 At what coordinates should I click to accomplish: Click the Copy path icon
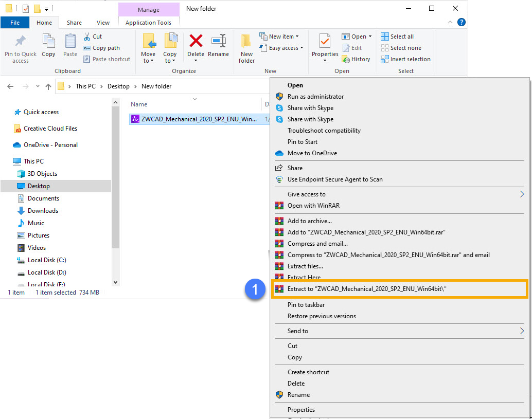click(x=87, y=48)
